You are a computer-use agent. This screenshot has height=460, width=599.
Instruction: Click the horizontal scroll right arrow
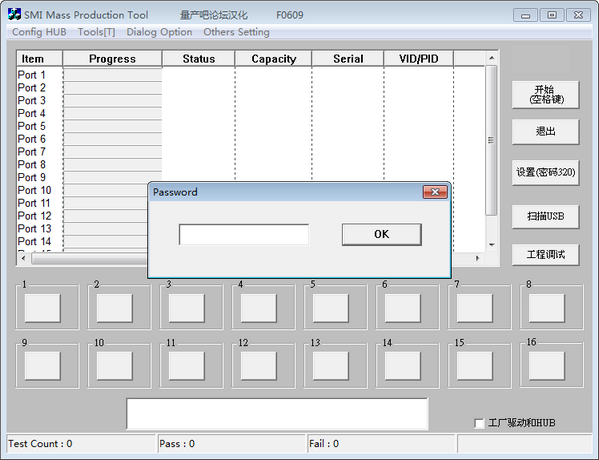[477, 258]
